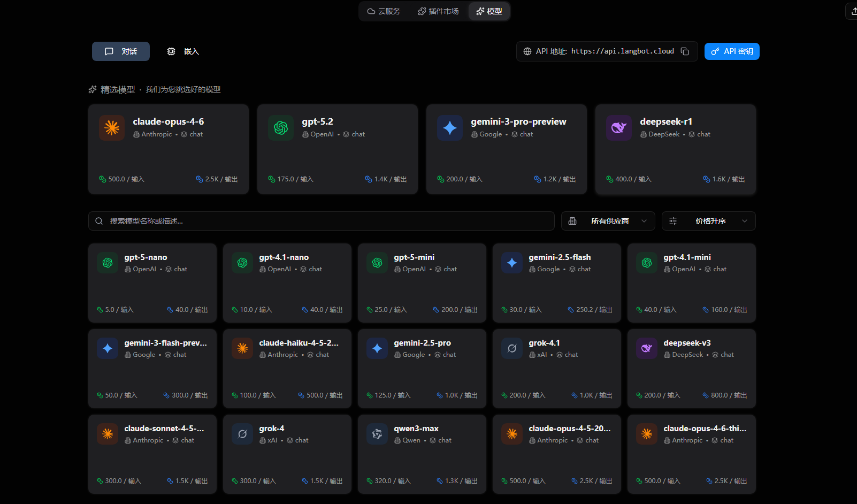
Task: Click the Google logo on gemini-3-pro-preview card
Action: coord(450,128)
